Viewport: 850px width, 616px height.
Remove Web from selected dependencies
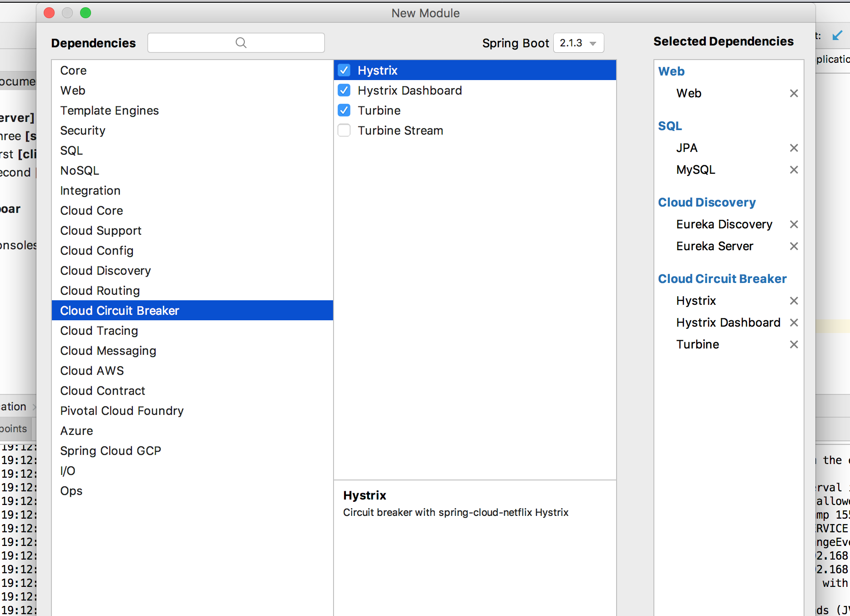pos(794,93)
